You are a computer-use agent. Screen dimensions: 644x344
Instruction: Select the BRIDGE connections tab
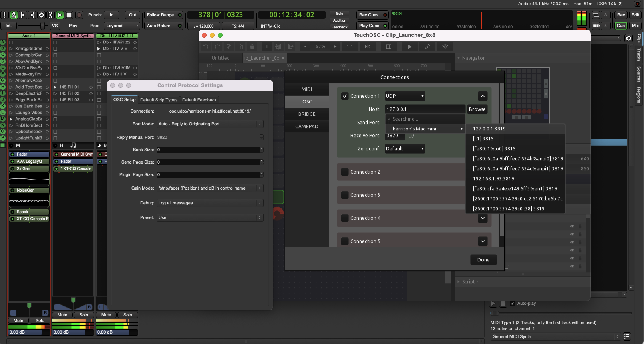click(x=307, y=114)
